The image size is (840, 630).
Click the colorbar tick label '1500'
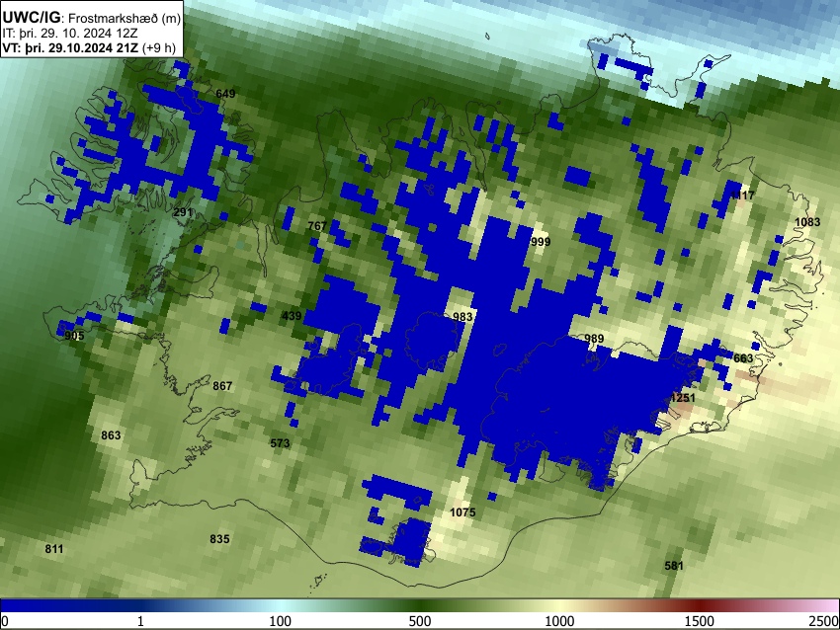[x=700, y=621]
